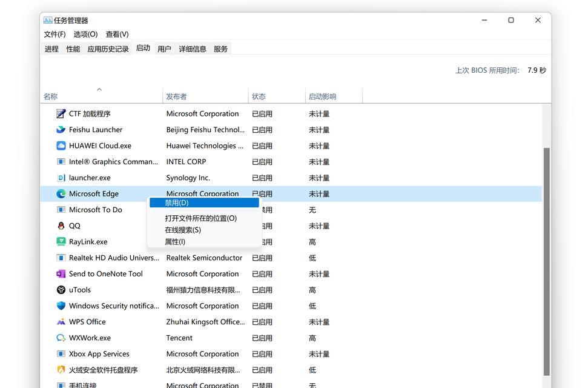
Task: Click the Send to OneNote Tool icon
Action: click(61, 274)
